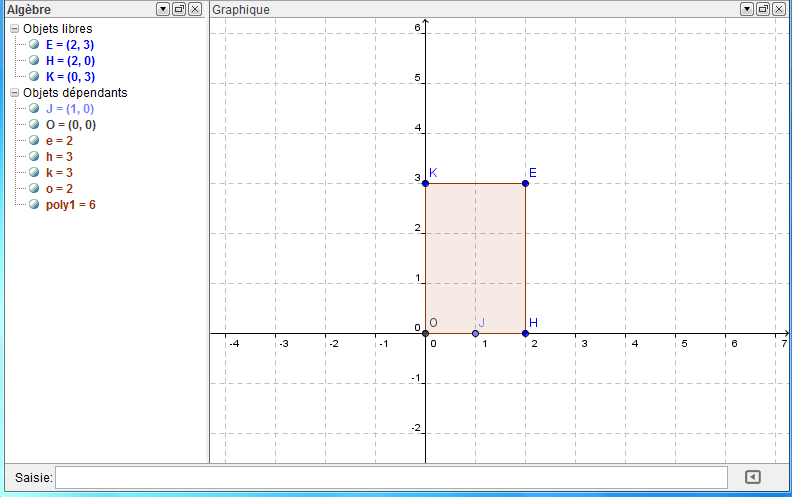Open the Algèbre panel dropdown arrow

click(163, 9)
